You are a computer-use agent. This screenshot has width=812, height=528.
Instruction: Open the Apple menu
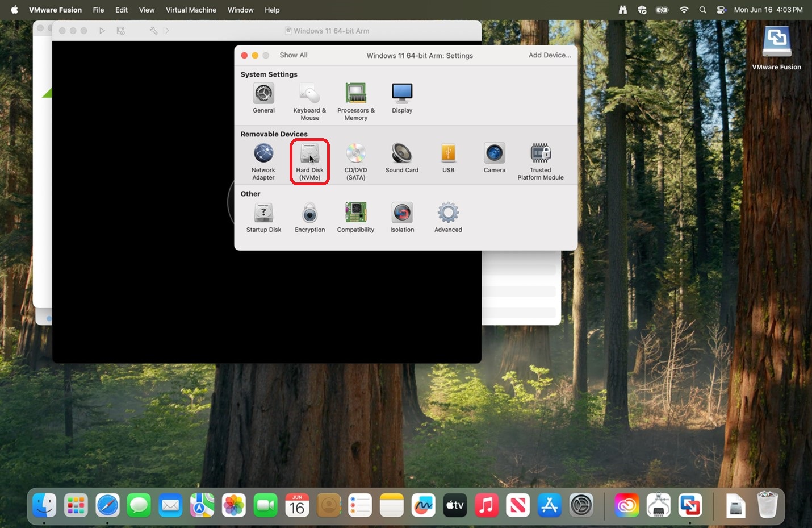click(x=15, y=10)
